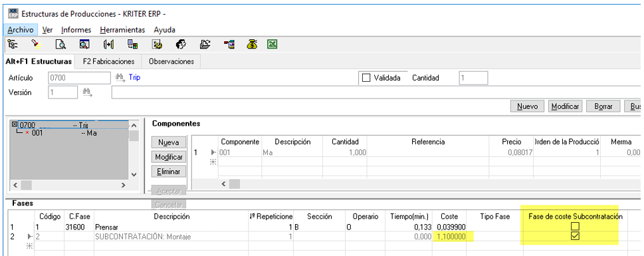Open the Herramientas menu
The height and width of the screenshot is (256, 644).
click(x=122, y=29)
